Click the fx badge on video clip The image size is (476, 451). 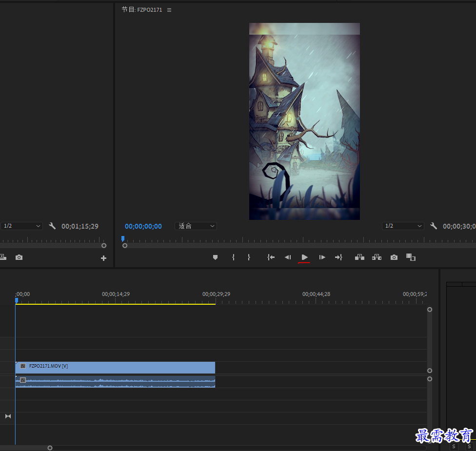(x=23, y=366)
